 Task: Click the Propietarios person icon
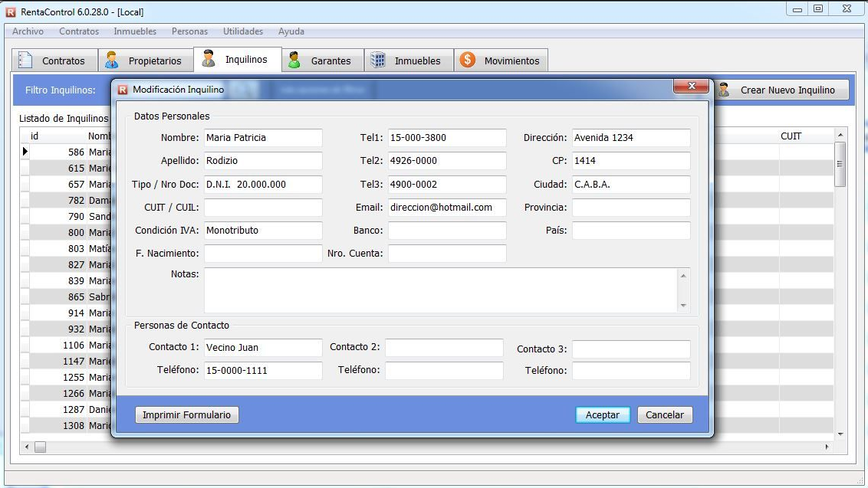pyautogui.click(x=112, y=61)
